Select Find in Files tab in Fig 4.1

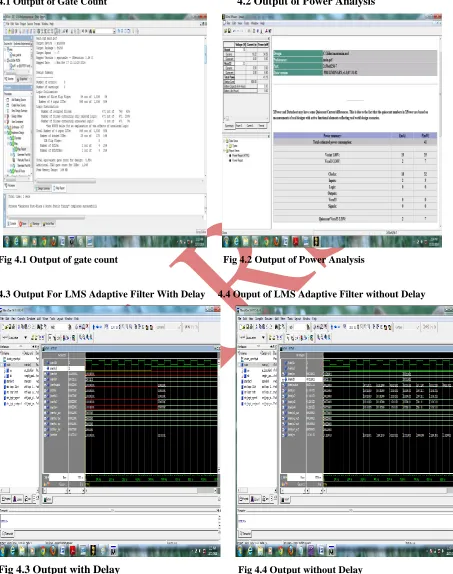click(49, 223)
